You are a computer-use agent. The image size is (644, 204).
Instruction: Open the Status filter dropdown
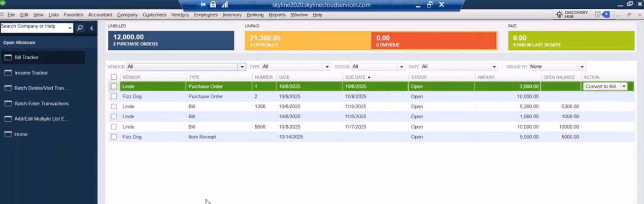point(402,67)
